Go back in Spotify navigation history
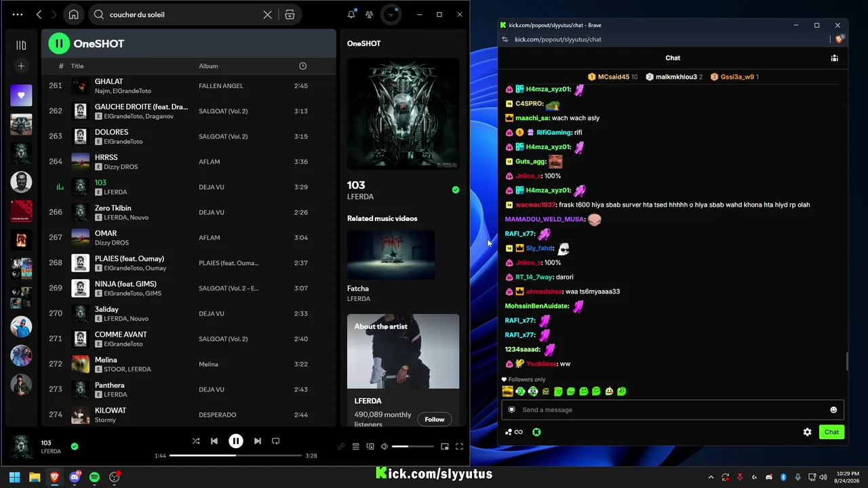The height and width of the screenshot is (488, 868). (39, 14)
